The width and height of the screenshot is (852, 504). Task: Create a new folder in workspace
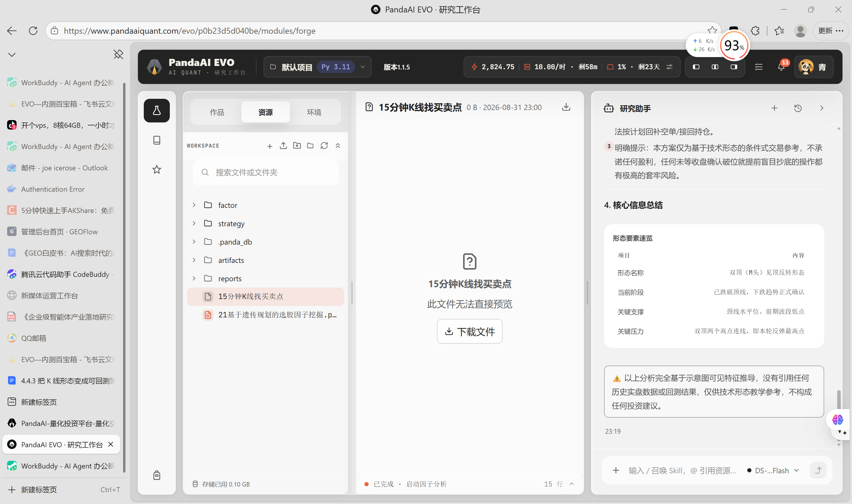tap(310, 146)
